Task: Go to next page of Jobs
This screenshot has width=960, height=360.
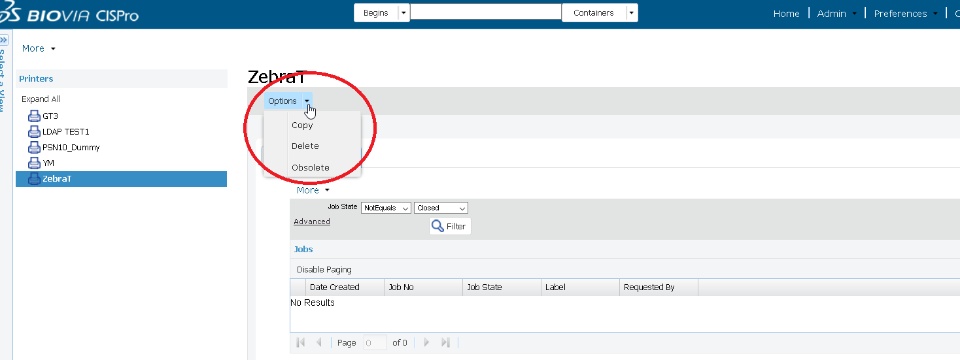Action: click(x=427, y=342)
